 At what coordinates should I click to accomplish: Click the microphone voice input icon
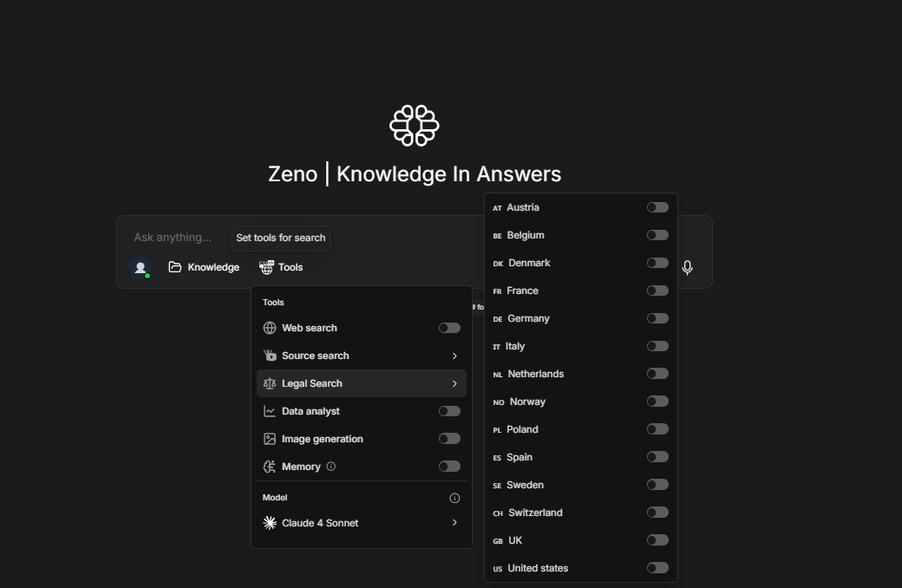[x=687, y=267]
